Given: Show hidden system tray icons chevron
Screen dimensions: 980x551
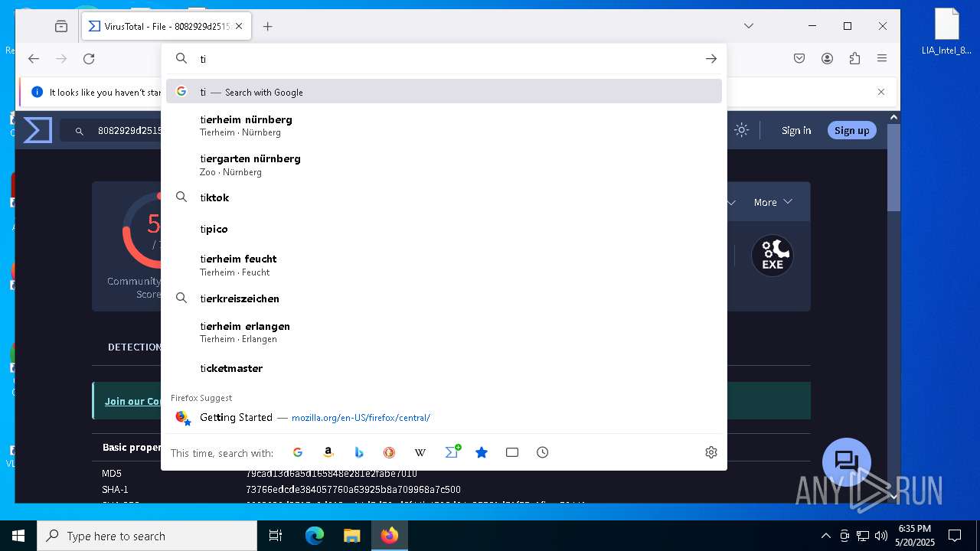Looking at the screenshot, I should pos(825,536).
